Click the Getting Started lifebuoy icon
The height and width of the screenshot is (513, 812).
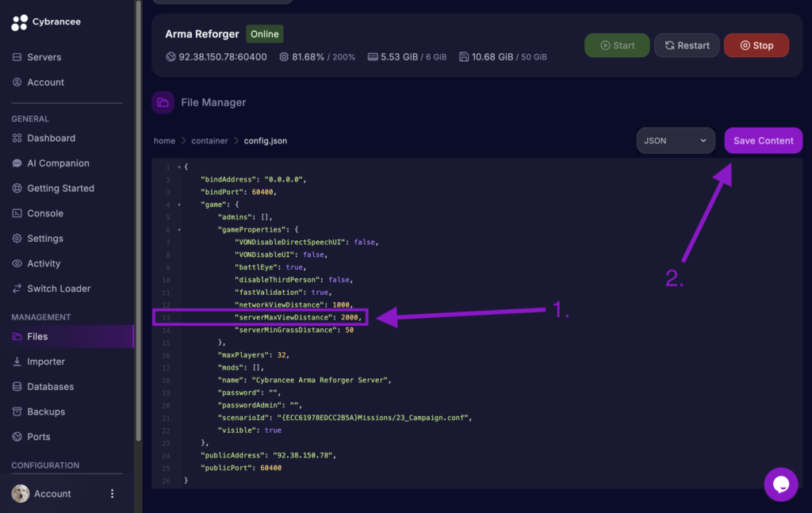click(x=17, y=189)
